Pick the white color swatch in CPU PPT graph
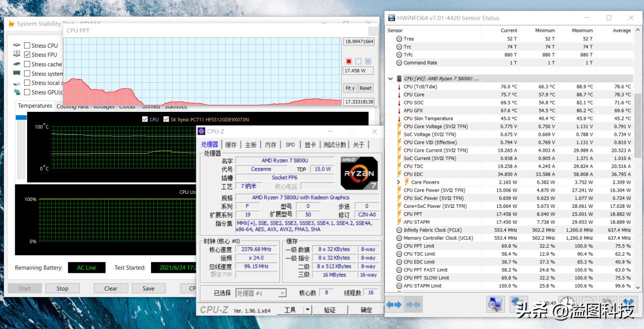Screen dimensions: 644x329 tap(358, 62)
